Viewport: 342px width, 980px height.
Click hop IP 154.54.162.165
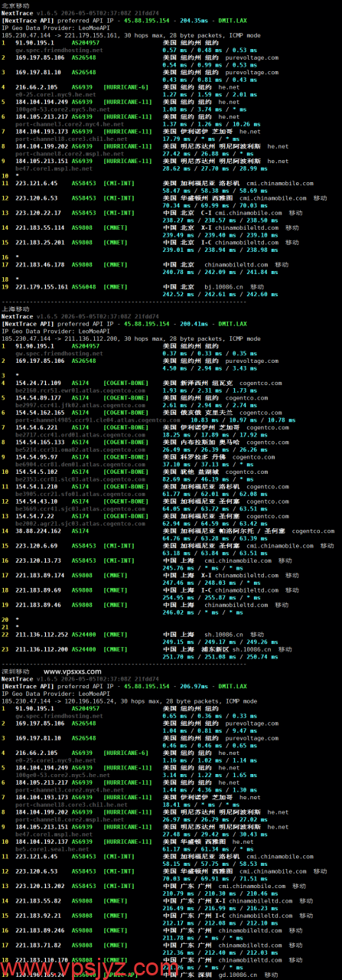40,412
